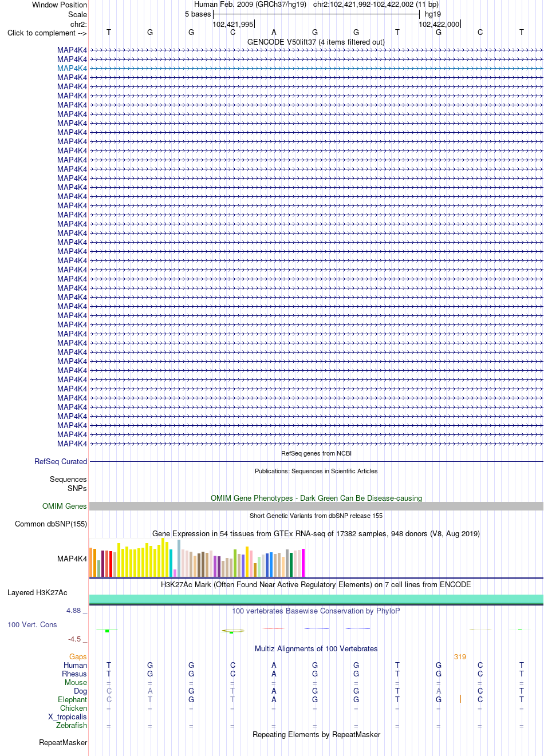Click the 'A' base in the Rhesus alignment row
This screenshot has height=756, width=544.
(274, 674)
